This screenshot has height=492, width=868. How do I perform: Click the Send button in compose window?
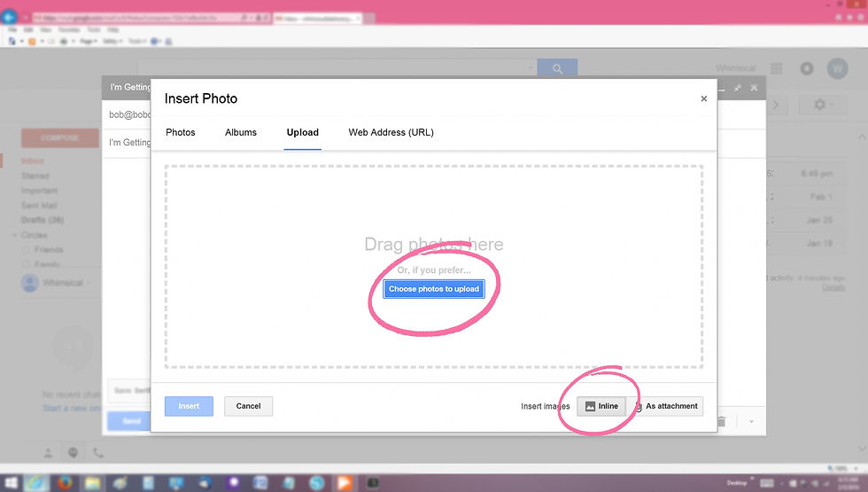pyautogui.click(x=129, y=421)
